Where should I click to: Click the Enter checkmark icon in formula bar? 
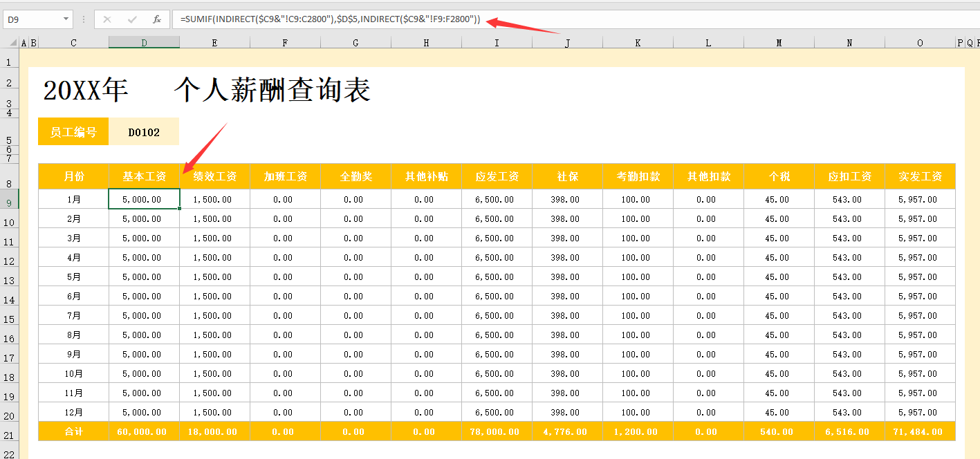tap(132, 19)
